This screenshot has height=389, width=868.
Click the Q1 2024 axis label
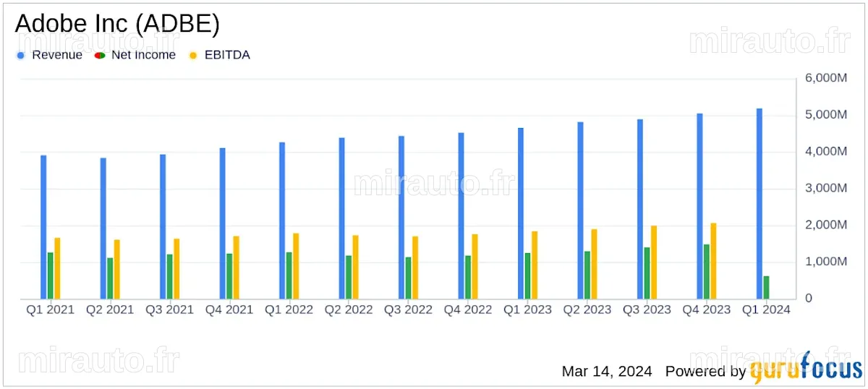[766, 309]
